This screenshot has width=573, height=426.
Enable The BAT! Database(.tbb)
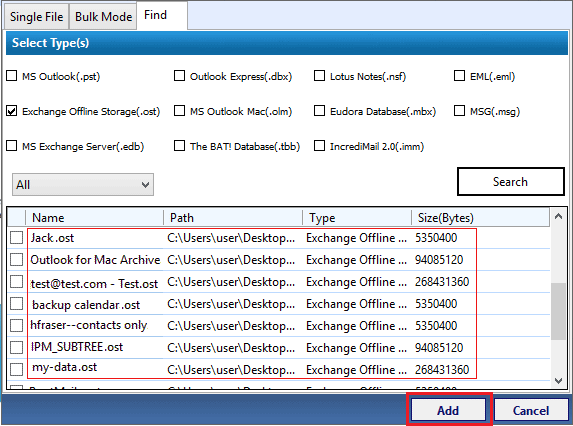pos(179,146)
